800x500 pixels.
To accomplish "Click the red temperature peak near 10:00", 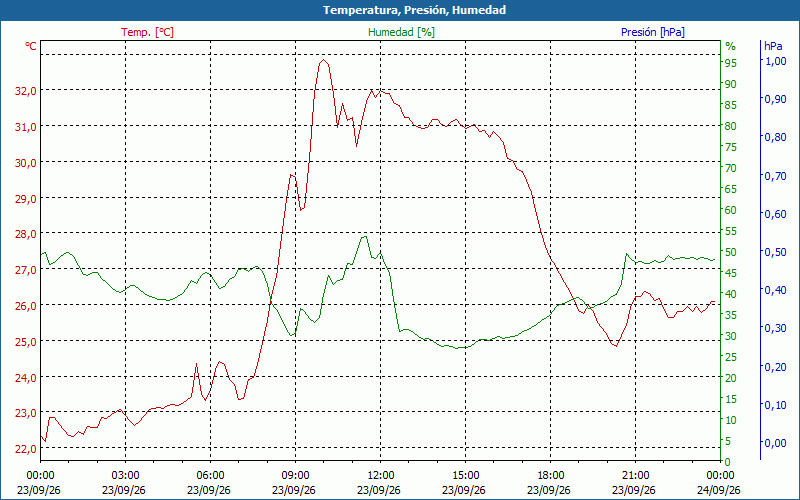I will pyautogui.click(x=323, y=60).
